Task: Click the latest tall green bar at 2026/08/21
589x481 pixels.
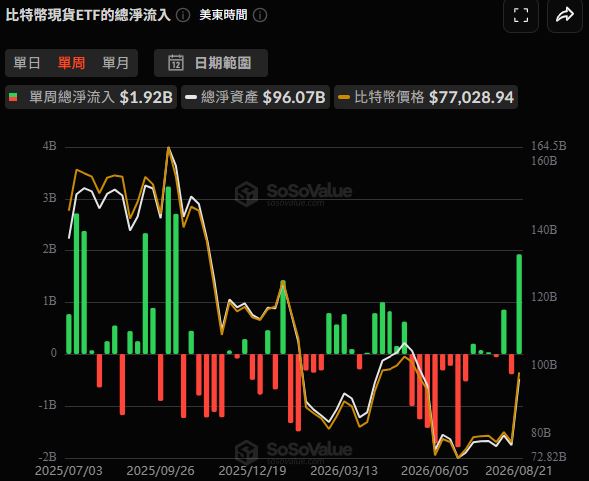Action: (x=519, y=304)
